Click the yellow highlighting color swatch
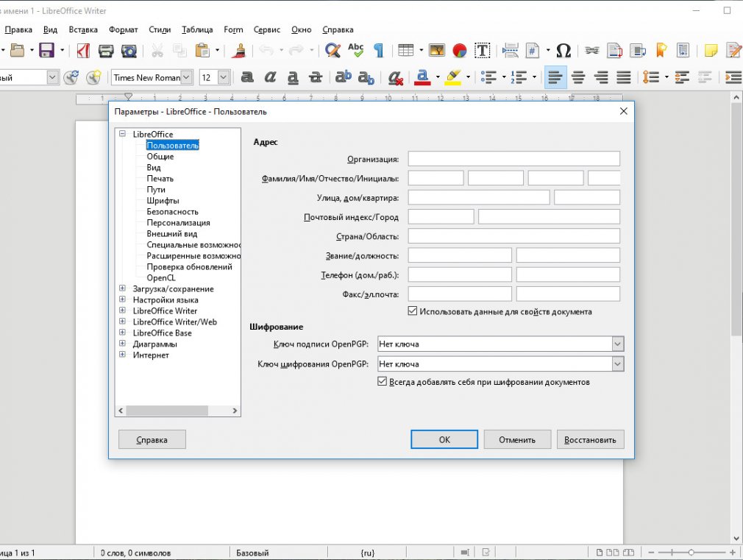 pyautogui.click(x=453, y=83)
